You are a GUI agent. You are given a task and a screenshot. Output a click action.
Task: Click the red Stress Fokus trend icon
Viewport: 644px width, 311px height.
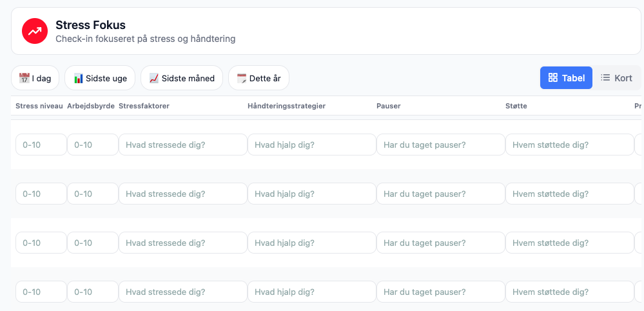coord(35,31)
